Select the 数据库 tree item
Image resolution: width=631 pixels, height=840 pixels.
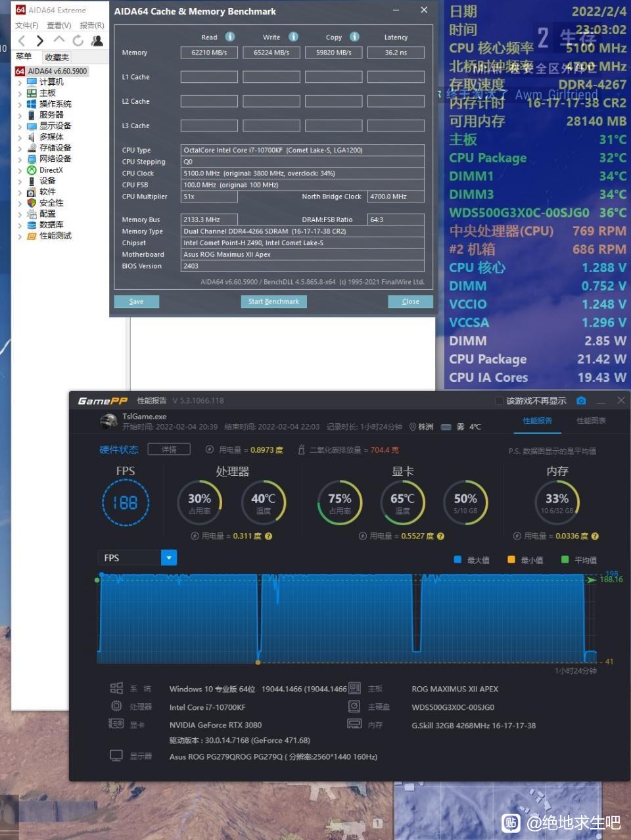[x=51, y=225]
